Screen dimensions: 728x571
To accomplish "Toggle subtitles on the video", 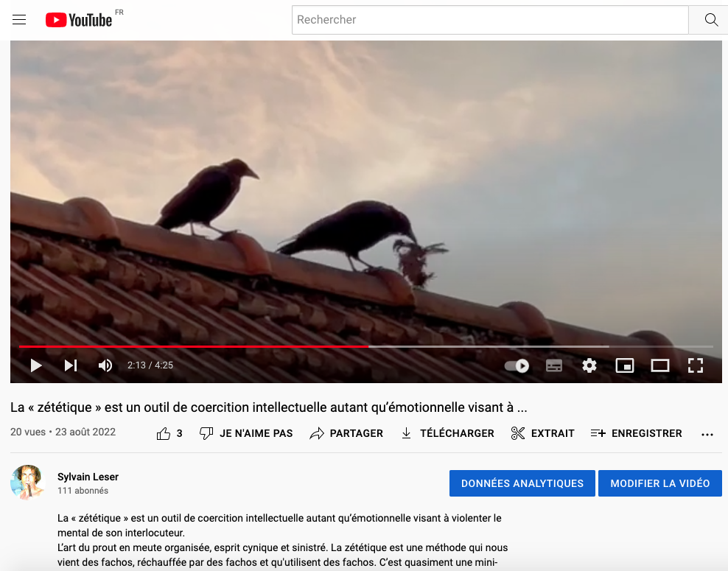I will point(554,365).
